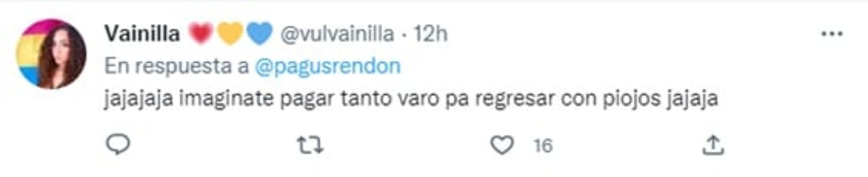Open the three-dot more options menu

click(x=832, y=34)
